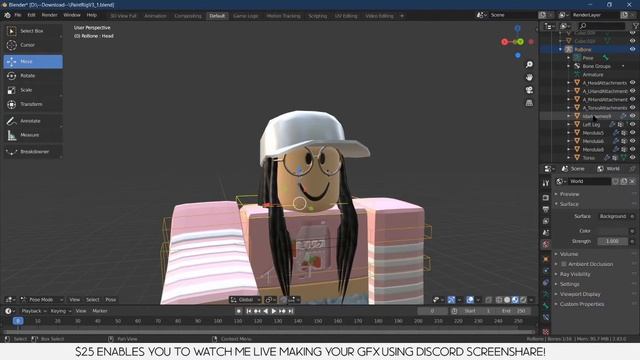Open the Global transform orientation dropdown
This screenshot has width=640, height=360.
[x=246, y=300]
